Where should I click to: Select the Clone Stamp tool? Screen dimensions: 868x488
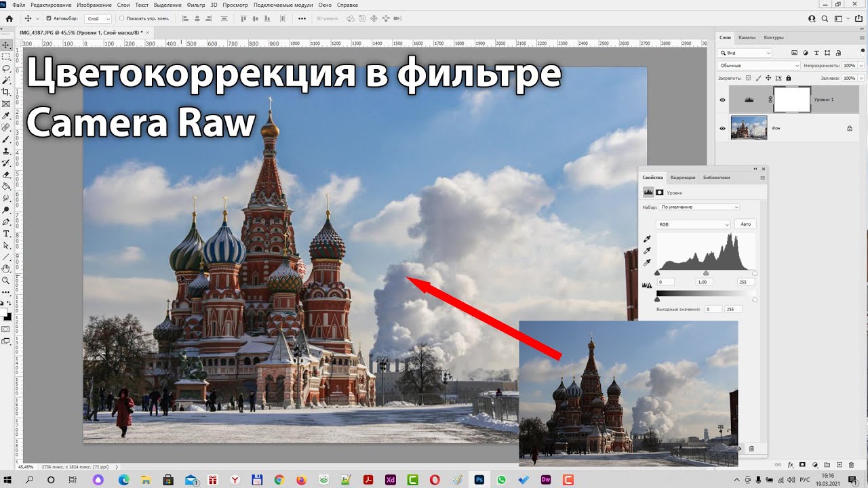6,151
